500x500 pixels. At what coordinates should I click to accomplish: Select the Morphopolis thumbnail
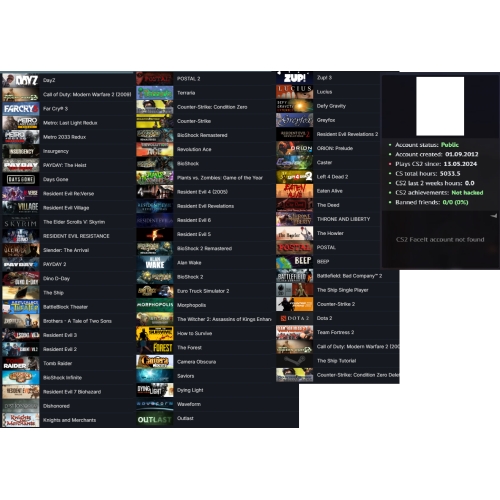155,305
